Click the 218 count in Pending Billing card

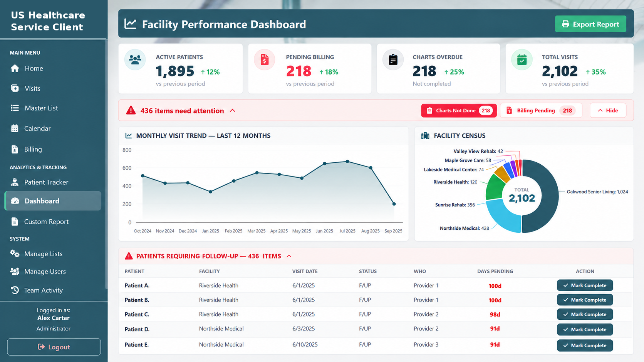(299, 71)
